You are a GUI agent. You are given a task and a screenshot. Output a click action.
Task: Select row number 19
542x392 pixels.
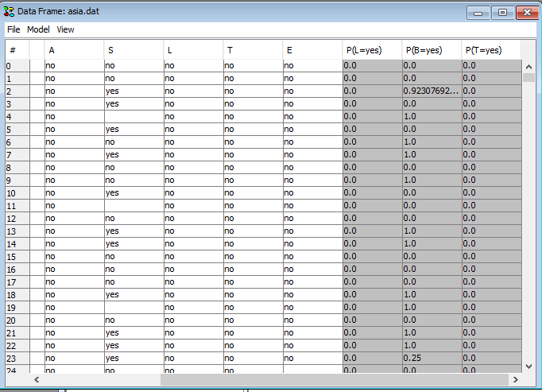pyautogui.click(x=17, y=308)
